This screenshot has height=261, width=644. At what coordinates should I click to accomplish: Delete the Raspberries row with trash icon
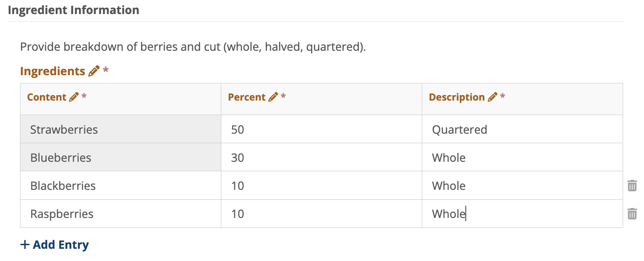[x=632, y=214]
